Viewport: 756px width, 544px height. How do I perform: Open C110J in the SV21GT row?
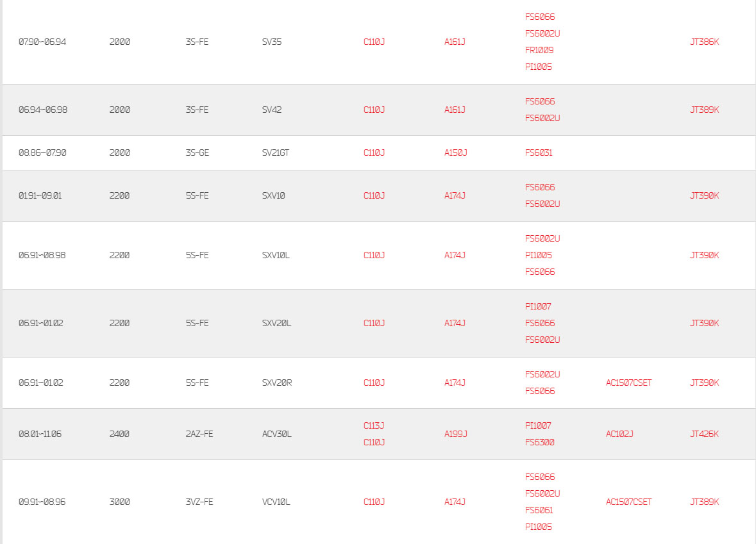pos(374,152)
